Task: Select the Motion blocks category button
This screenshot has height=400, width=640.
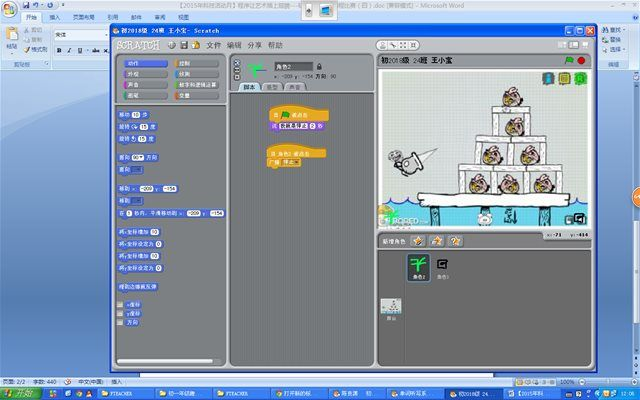Action: click(144, 63)
